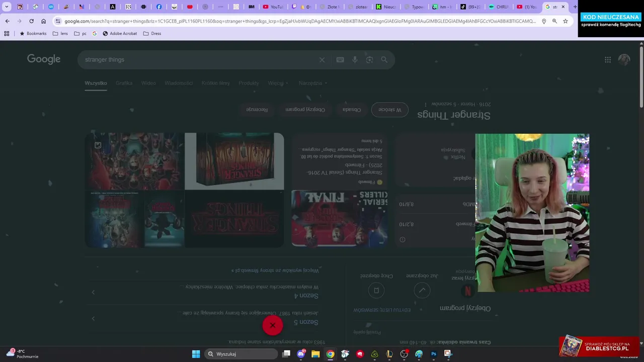Go back with the browser back arrow
Viewport: 644px width, 362px height.
7,21
